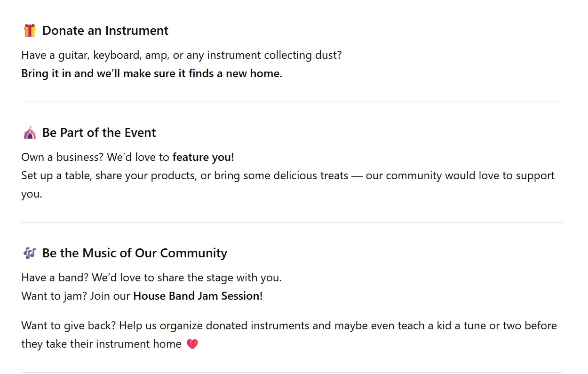Click the music notes icon beside the Community heading
Image resolution: width=588 pixels, height=374 pixels.
coord(30,253)
